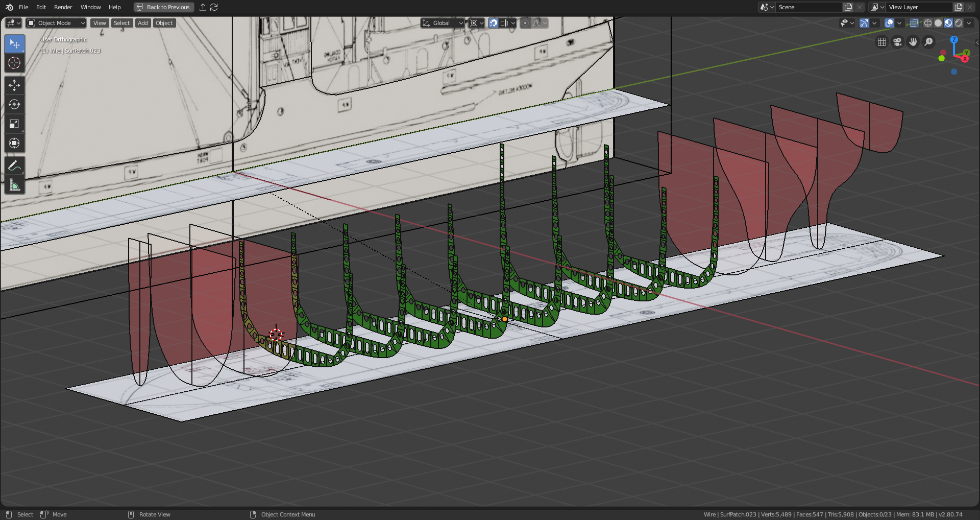
Task: Pick the Annotate pencil tool
Action: click(14, 166)
